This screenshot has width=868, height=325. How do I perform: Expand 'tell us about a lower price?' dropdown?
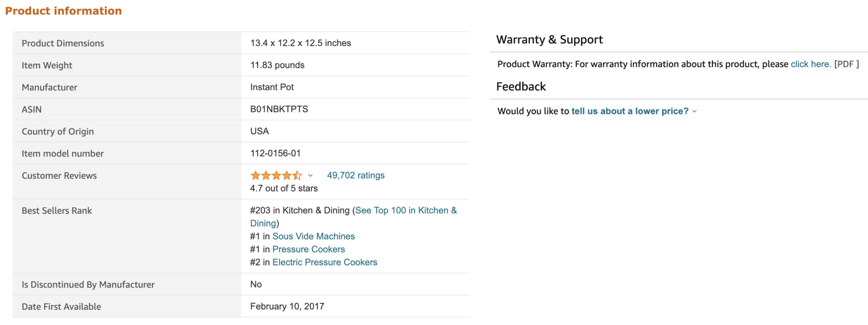pos(630,111)
